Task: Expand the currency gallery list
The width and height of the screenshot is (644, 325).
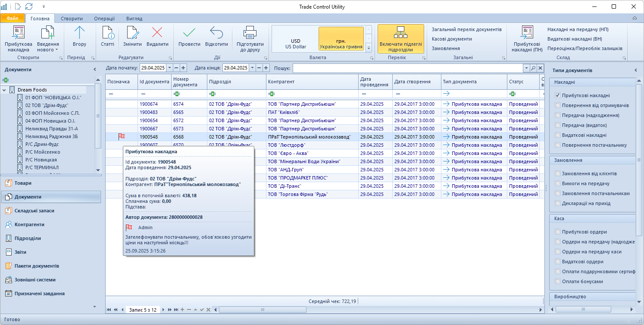Action: point(369,47)
